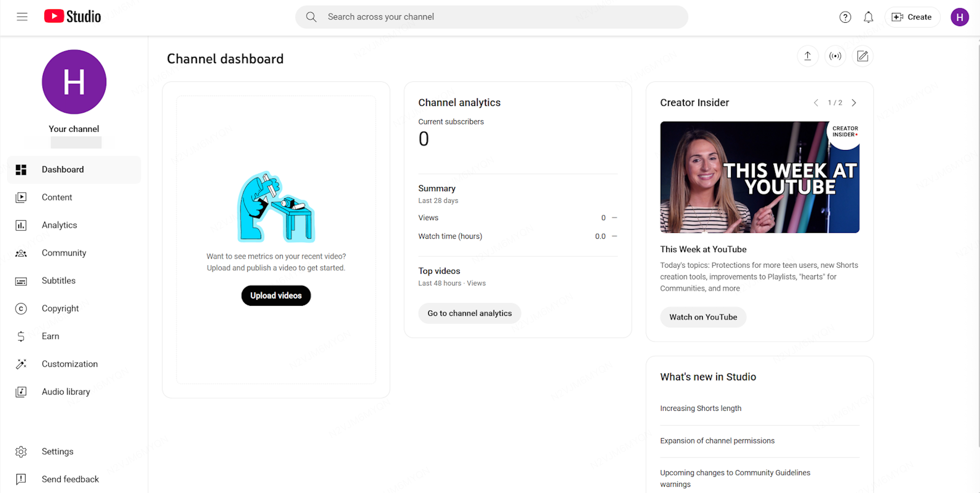This screenshot has width=980, height=493.
Task: Click Watch on YouTube button
Action: click(x=703, y=317)
